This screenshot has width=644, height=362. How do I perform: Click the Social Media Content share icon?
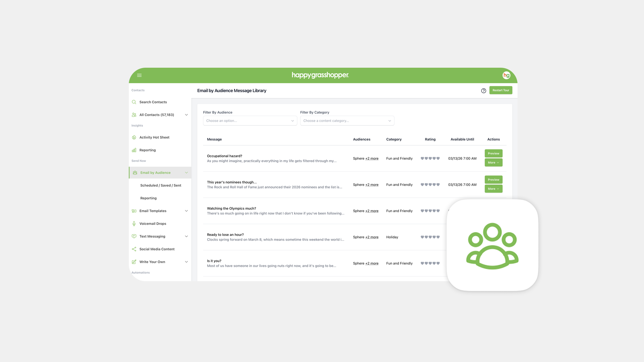click(x=134, y=249)
